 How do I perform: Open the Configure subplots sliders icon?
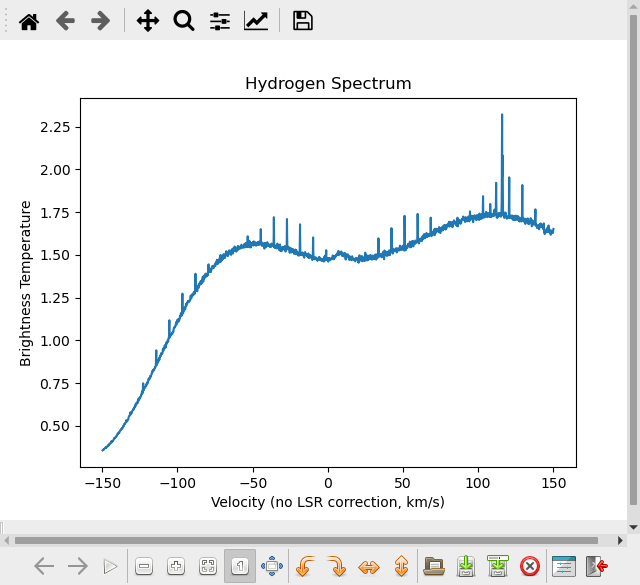(220, 21)
